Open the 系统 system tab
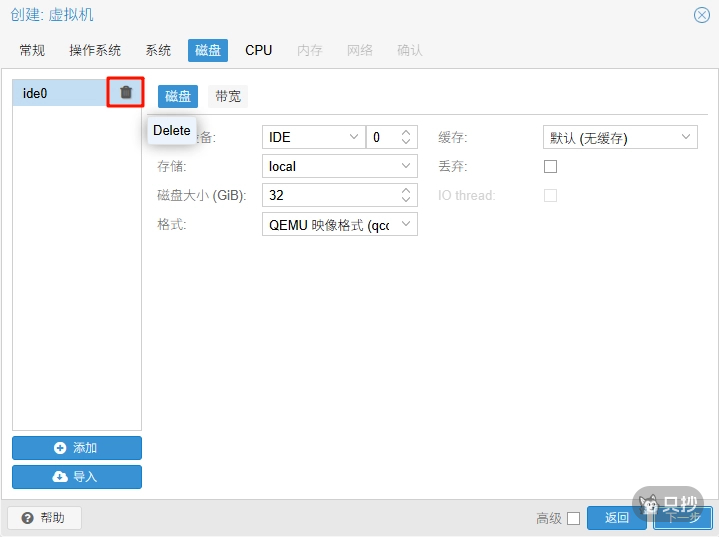The width and height of the screenshot is (719, 537). click(158, 50)
